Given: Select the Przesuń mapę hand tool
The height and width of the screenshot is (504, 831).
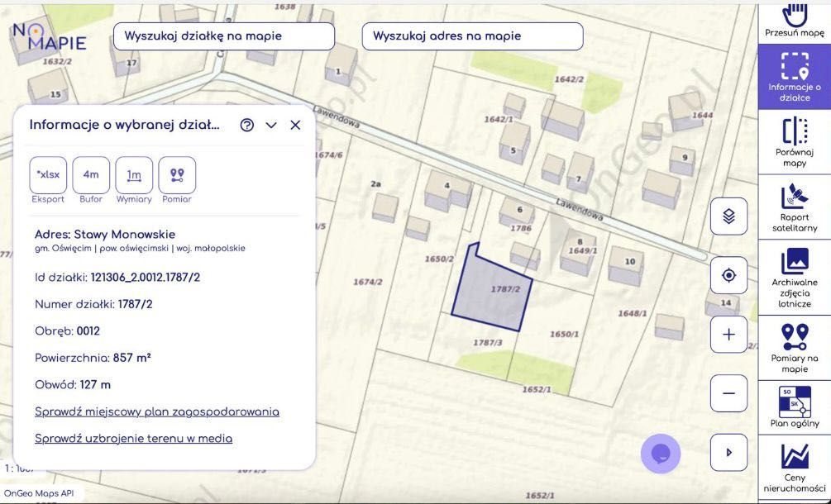Looking at the screenshot, I should (x=794, y=20).
